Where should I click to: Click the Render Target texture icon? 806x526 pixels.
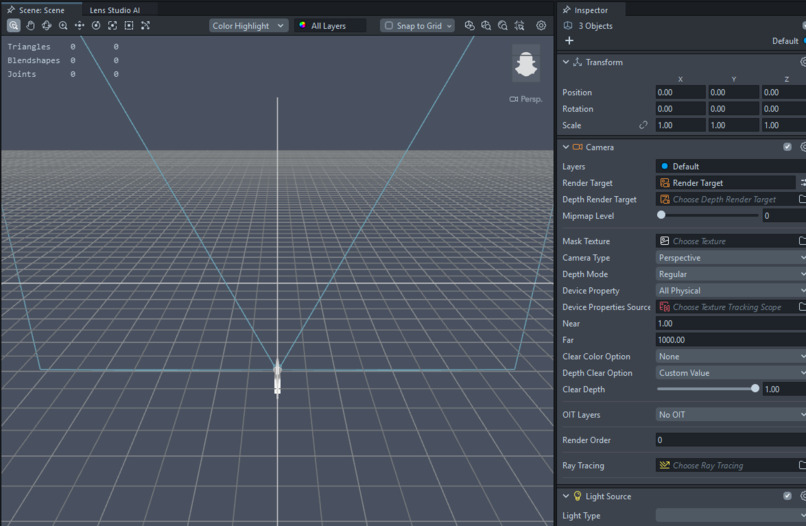click(x=665, y=183)
